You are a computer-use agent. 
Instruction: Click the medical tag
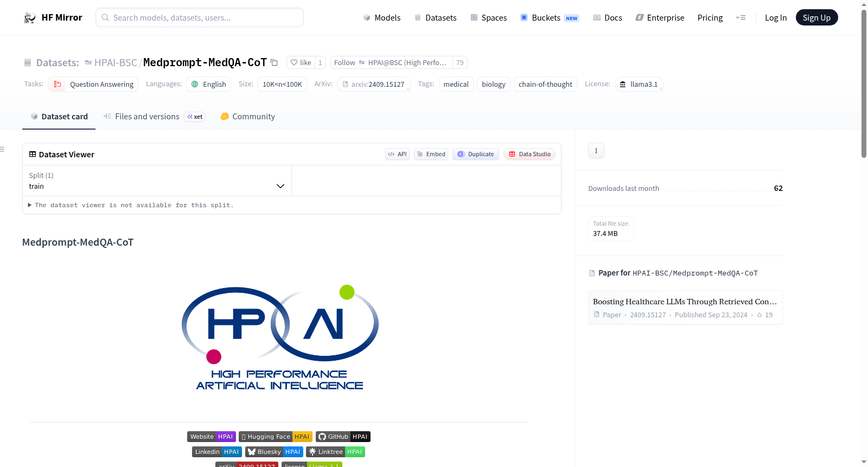(x=456, y=85)
